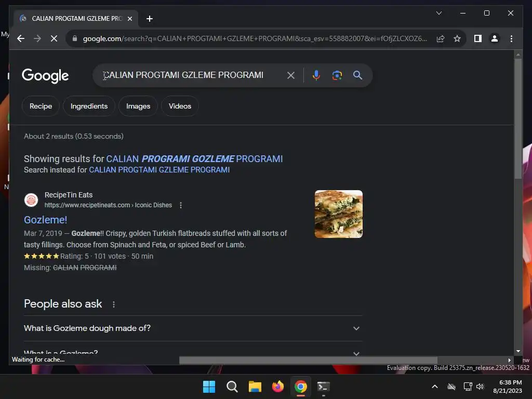This screenshot has width=532, height=399.
Task: Submit search with magnifier icon
Action: 357,75
